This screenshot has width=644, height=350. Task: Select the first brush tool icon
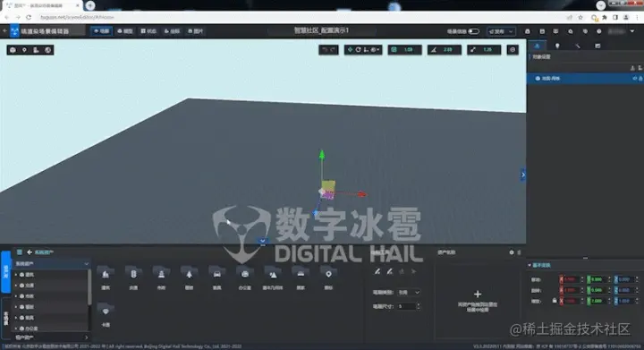click(377, 271)
